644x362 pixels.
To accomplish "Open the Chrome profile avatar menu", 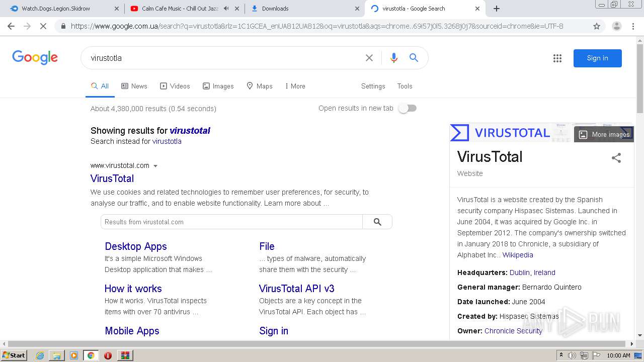I will [x=616, y=26].
